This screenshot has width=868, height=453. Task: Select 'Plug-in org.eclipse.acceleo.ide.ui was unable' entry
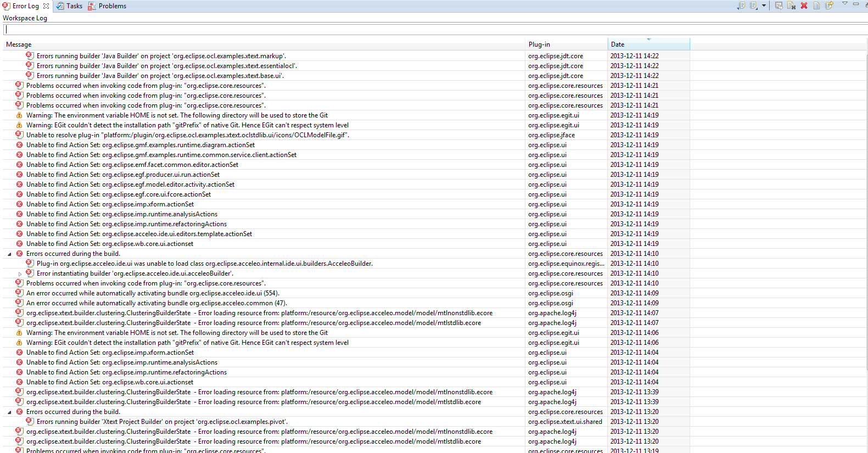coord(205,264)
